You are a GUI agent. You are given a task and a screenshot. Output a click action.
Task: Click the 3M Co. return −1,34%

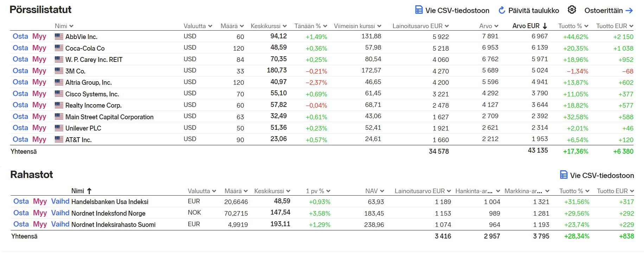pos(577,71)
